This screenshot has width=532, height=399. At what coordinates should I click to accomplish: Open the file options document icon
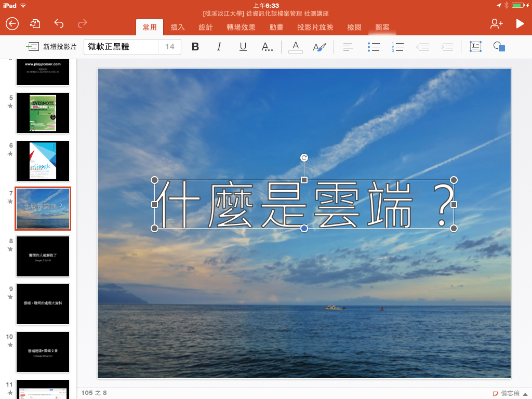tap(35, 24)
